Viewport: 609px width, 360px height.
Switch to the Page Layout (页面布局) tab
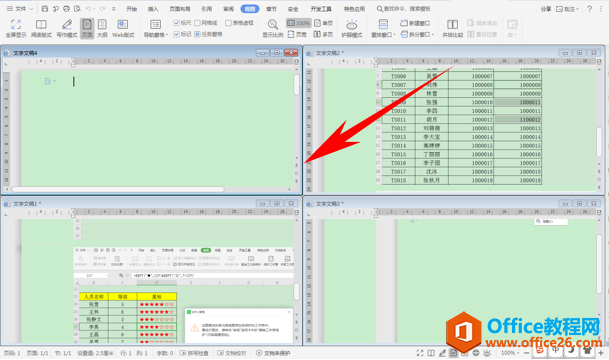click(180, 9)
